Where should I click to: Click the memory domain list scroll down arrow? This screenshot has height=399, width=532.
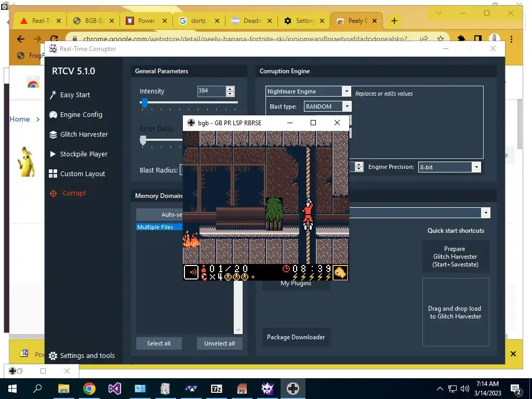tap(238, 330)
